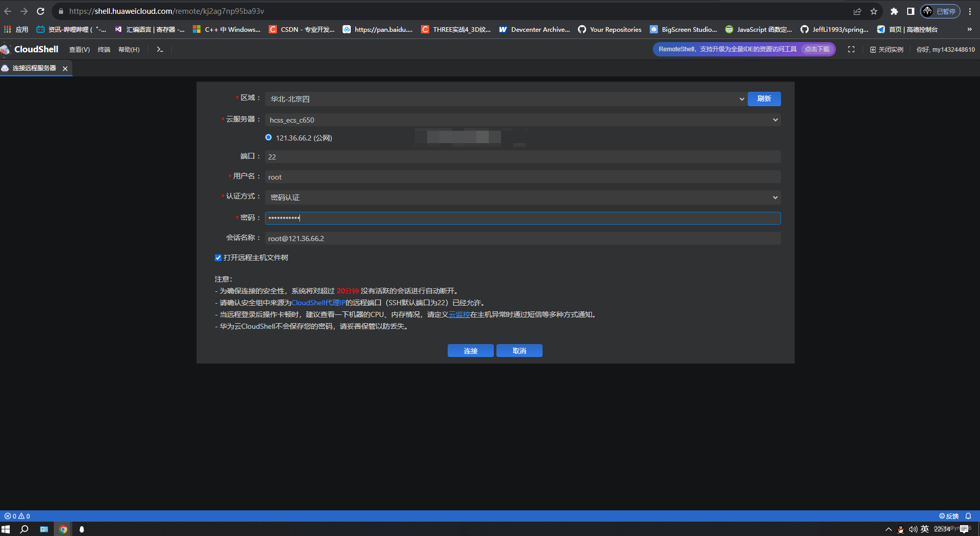Image resolution: width=980 pixels, height=536 pixels.
Task: Open the CloudShell代理IP link
Action: [x=318, y=303]
